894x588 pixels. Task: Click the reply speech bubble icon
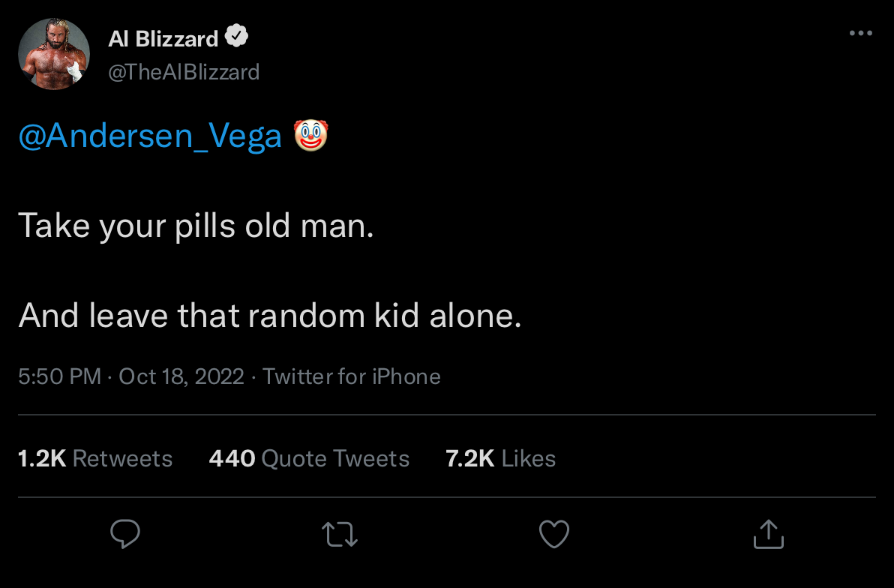(125, 534)
